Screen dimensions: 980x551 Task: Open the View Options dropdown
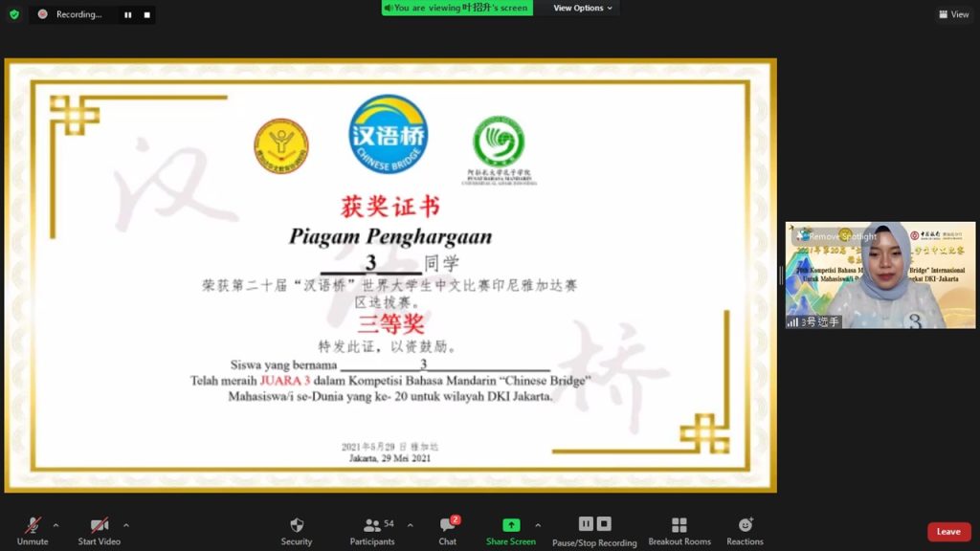583,8
